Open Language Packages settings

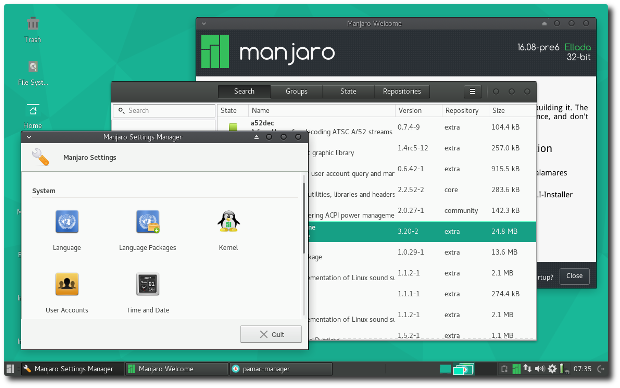pyautogui.click(x=147, y=221)
